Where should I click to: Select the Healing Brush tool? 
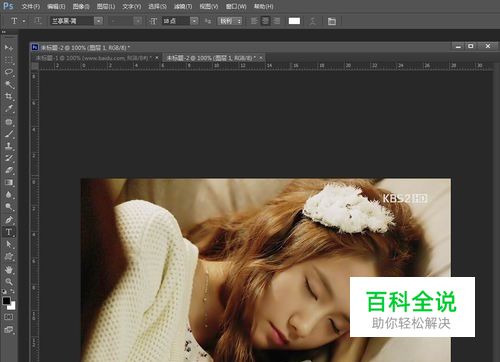(x=9, y=122)
